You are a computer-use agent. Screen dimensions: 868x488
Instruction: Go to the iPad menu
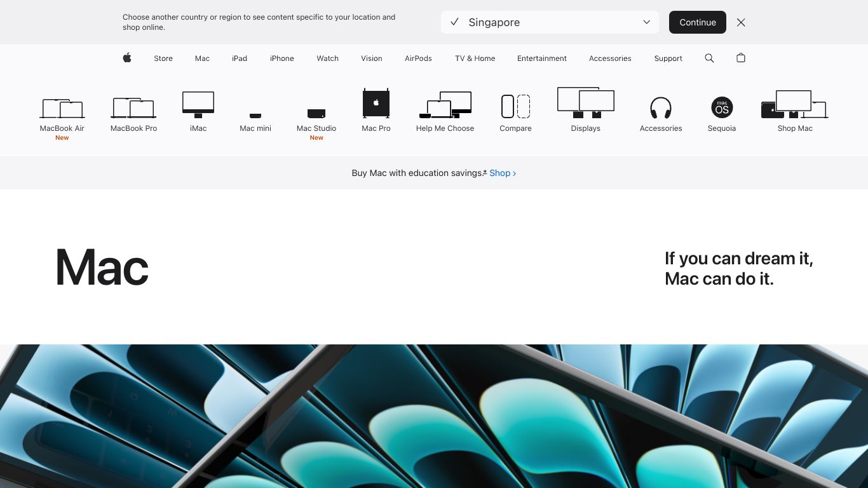coord(240,58)
